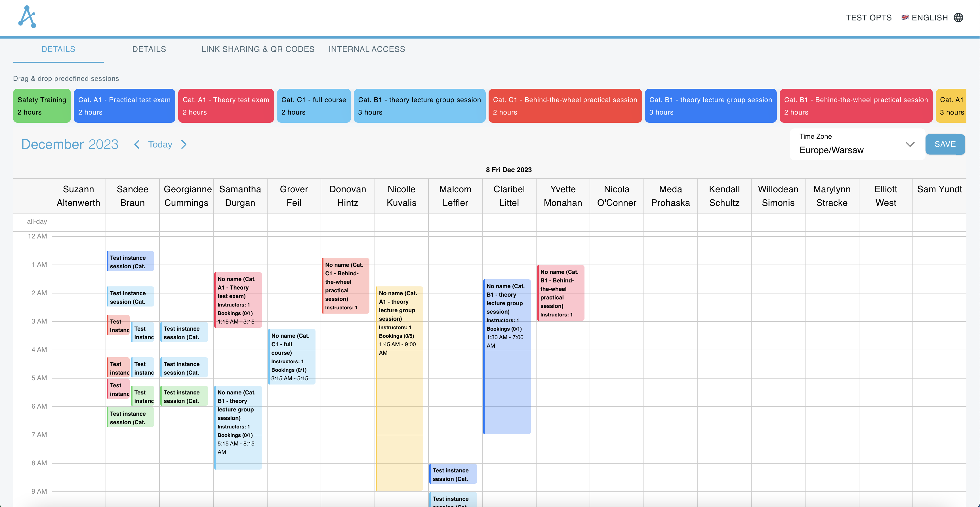This screenshot has height=507, width=980.
Task: Select the Safety Training session chip
Action: coord(42,106)
